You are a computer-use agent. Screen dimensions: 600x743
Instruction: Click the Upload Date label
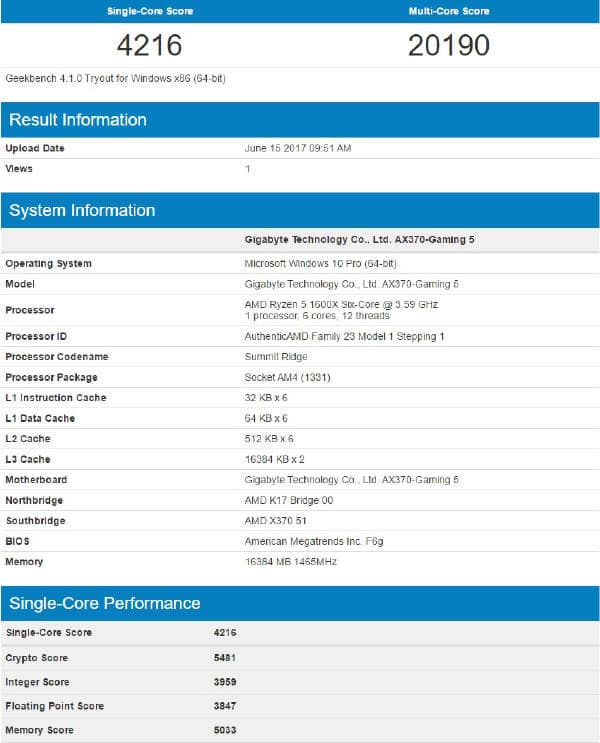(x=35, y=148)
